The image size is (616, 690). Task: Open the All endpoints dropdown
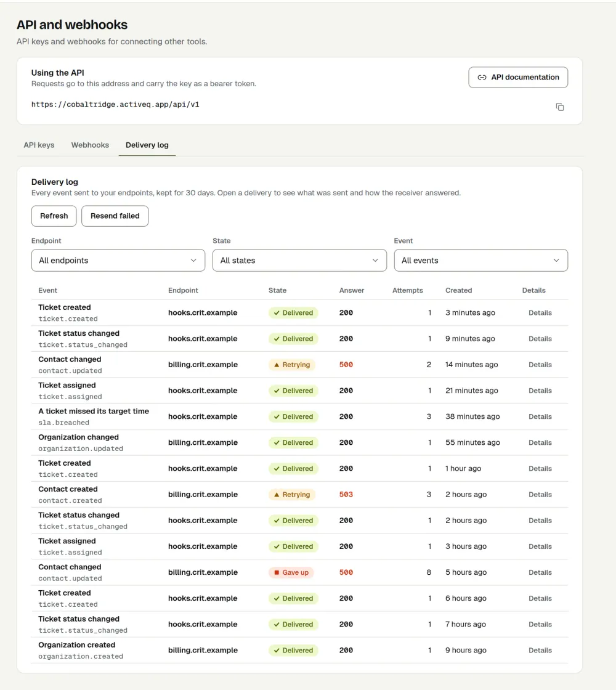coord(118,261)
